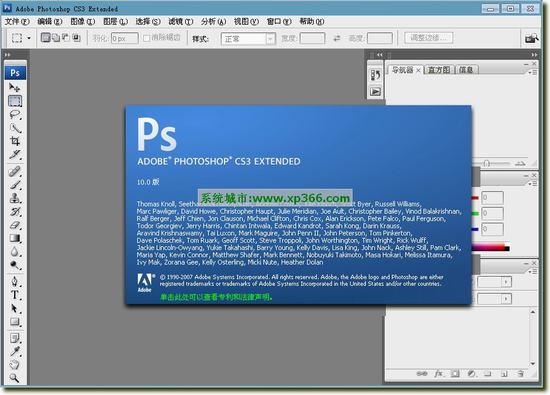Select the Gradient tool
The height and width of the screenshot is (395, 550).
click(x=15, y=238)
